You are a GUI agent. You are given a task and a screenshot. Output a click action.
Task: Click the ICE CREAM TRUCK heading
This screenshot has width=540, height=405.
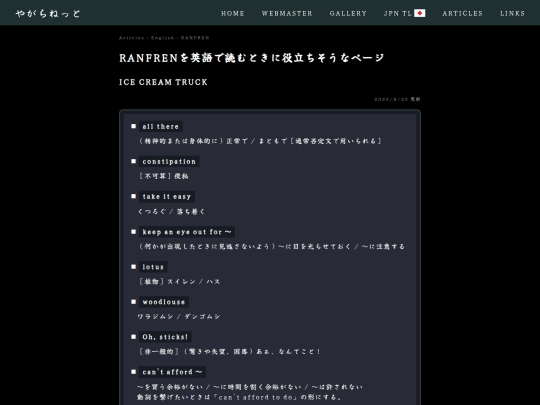pos(163,82)
